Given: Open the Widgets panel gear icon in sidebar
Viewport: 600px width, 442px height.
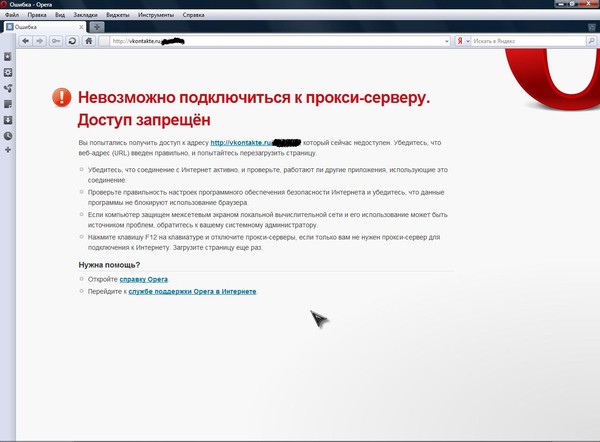Looking at the screenshot, I should (8, 73).
